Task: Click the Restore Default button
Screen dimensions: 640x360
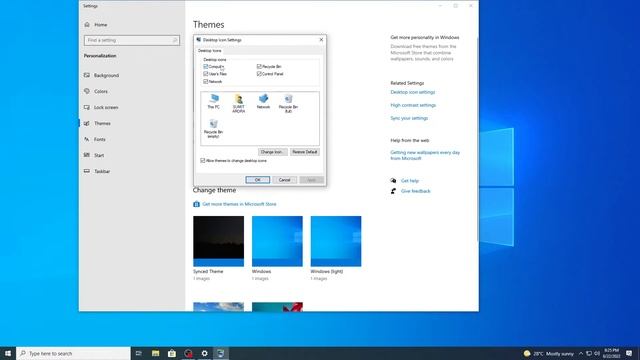Action: pos(305,152)
